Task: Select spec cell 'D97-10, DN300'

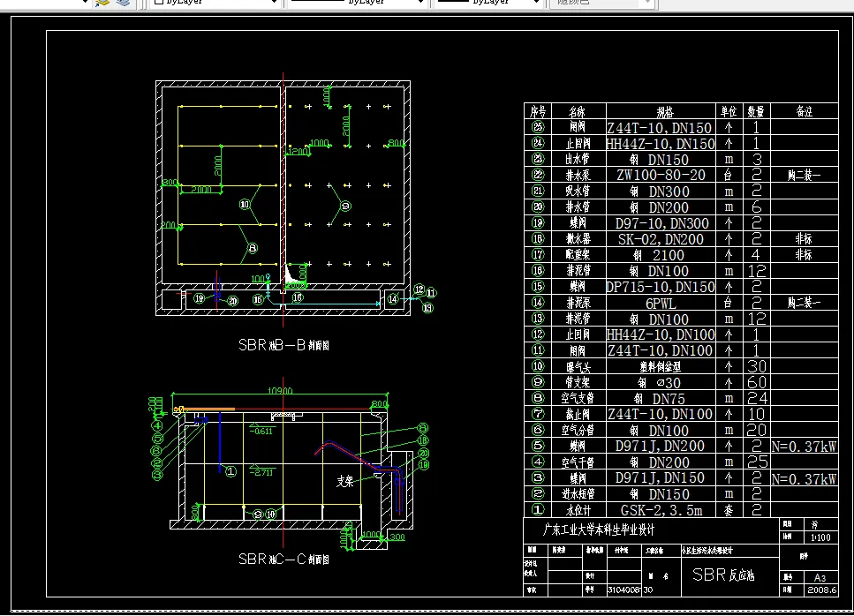Action: (662, 223)
